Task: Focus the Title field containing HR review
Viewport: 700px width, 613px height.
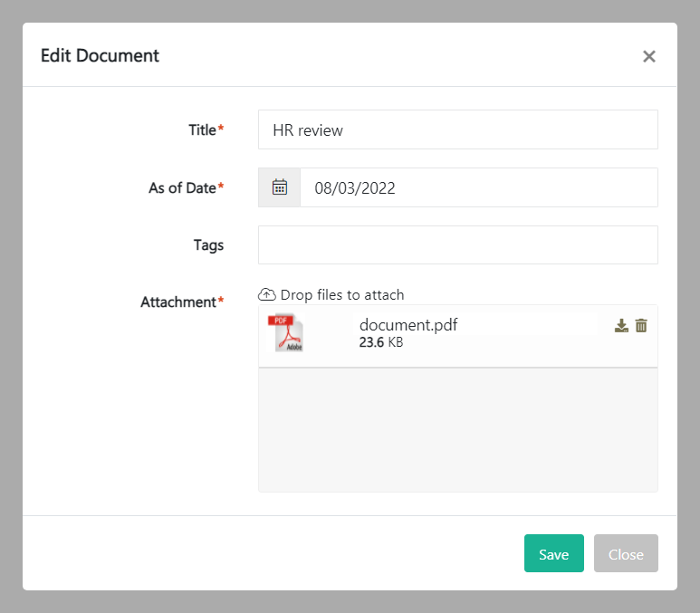Action: [x=457, y=129]
